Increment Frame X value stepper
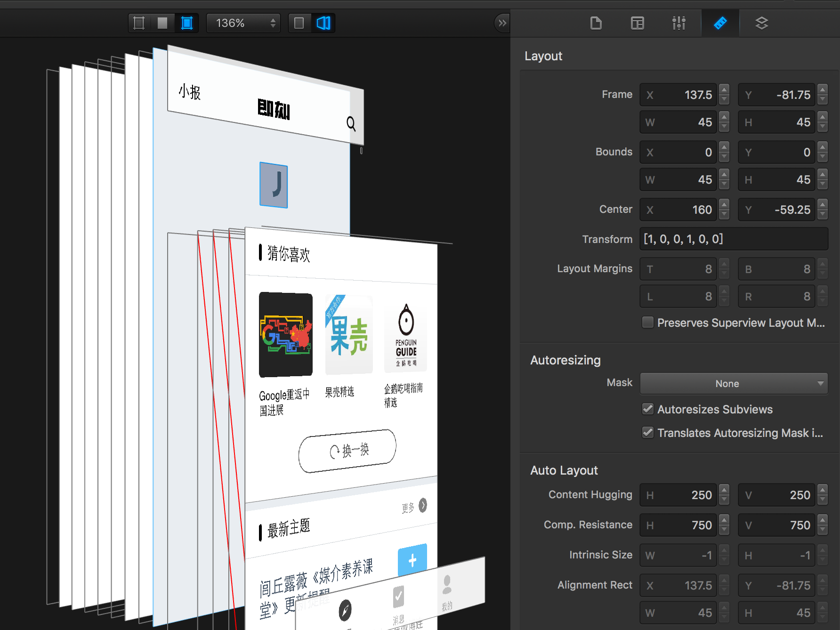 (x=725, y=89)
